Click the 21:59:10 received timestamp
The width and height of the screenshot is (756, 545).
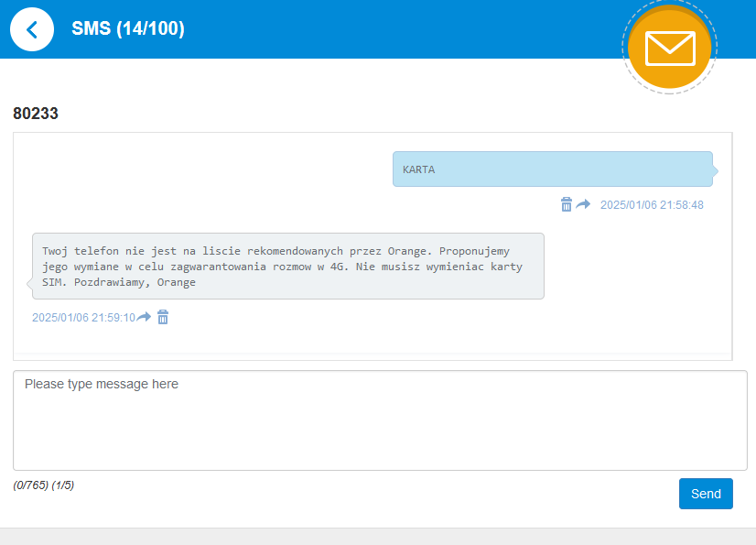[x=83, y=318]
